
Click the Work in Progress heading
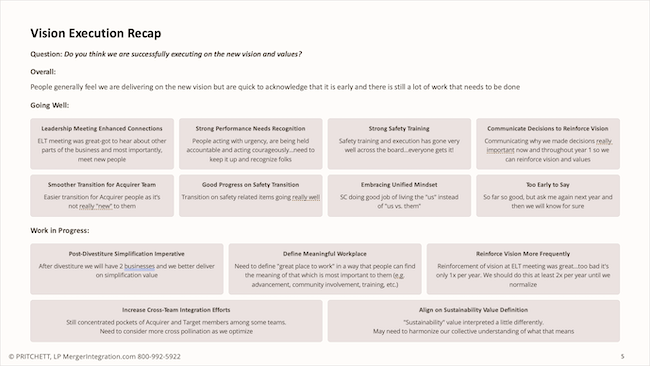click(60, 230)
